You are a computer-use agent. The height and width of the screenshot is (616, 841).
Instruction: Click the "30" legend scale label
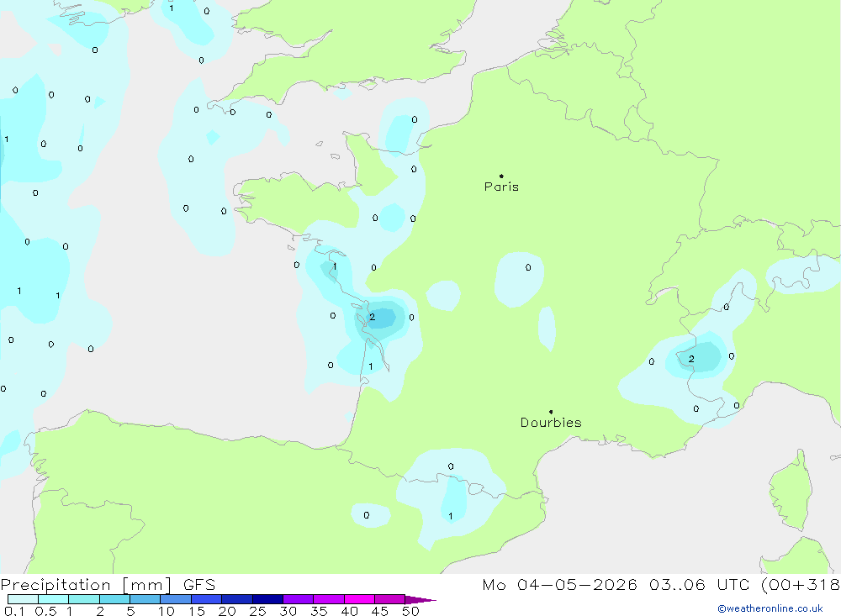click(288, 611)
